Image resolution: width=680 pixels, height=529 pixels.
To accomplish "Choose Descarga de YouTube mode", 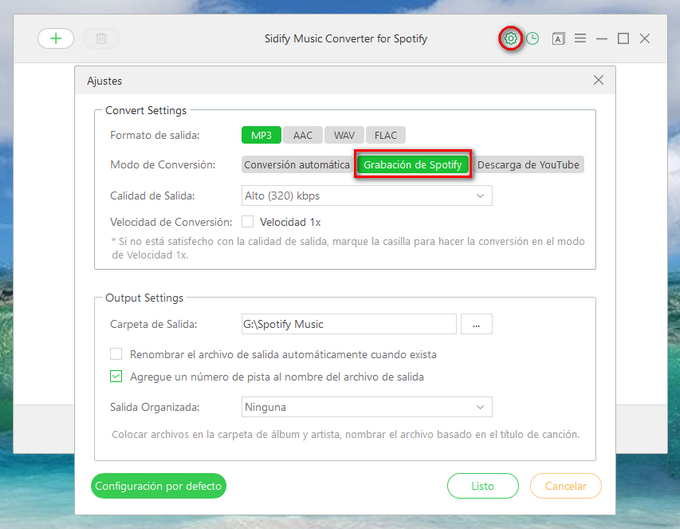I will click(x=528, y=165).
